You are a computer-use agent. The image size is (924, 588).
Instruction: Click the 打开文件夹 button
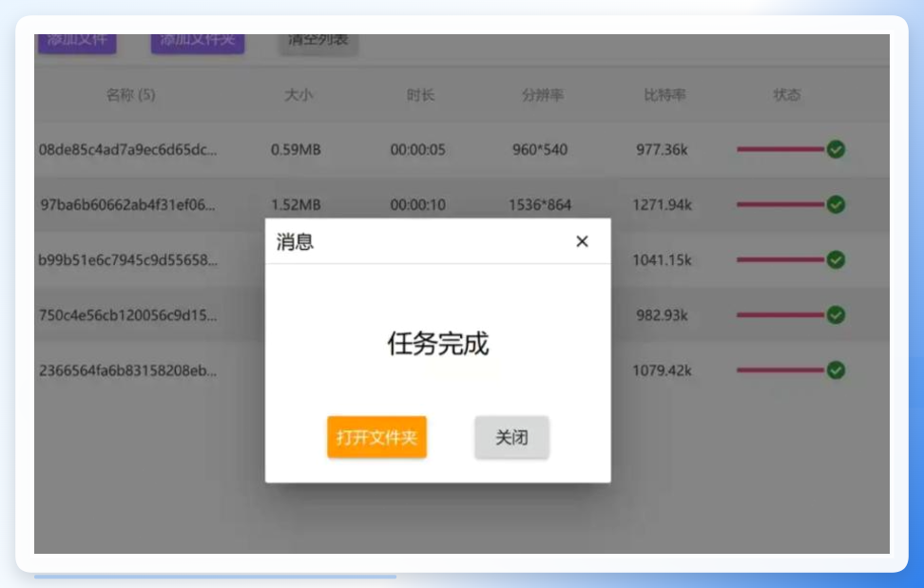(x=376, y=437)
